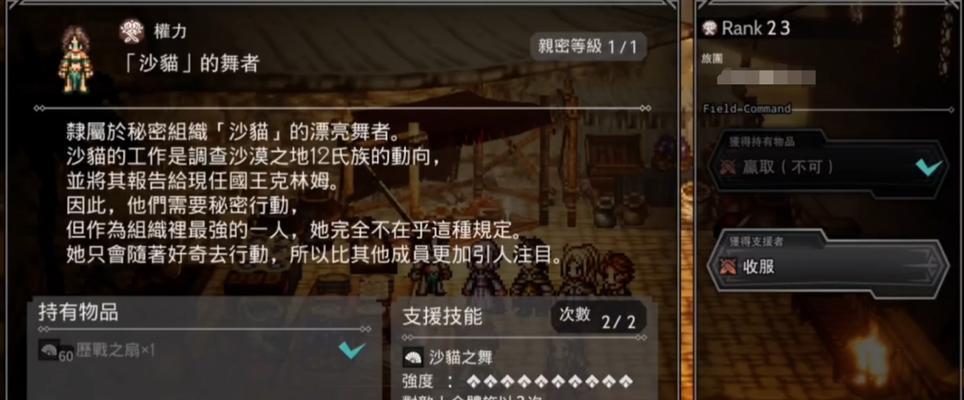
Task: Click the 強度 diamond strength meter
Action: (550, 381)
